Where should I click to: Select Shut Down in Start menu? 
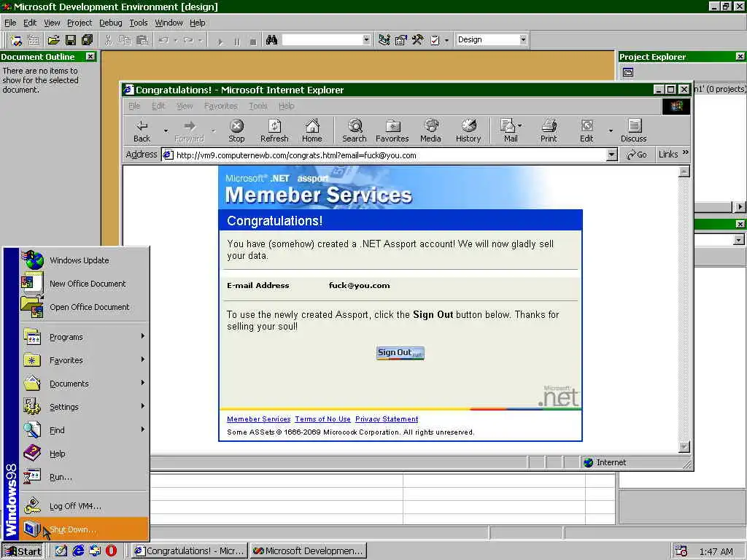pos(83,529)
